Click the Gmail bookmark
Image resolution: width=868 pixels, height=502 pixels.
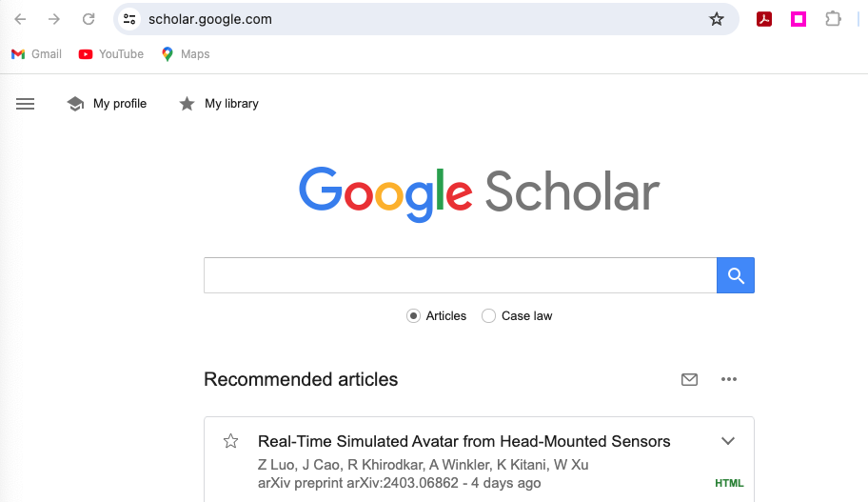pos(36,54)
